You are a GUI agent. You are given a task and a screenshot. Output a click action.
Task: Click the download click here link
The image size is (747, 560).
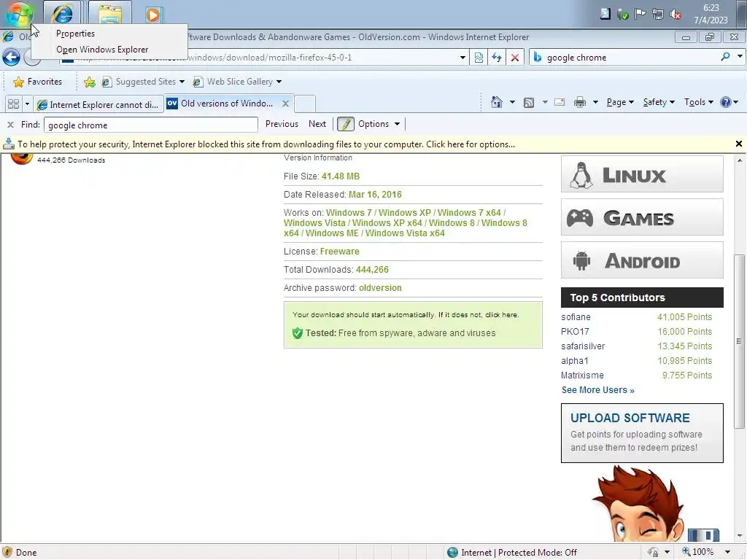point(501,315)
